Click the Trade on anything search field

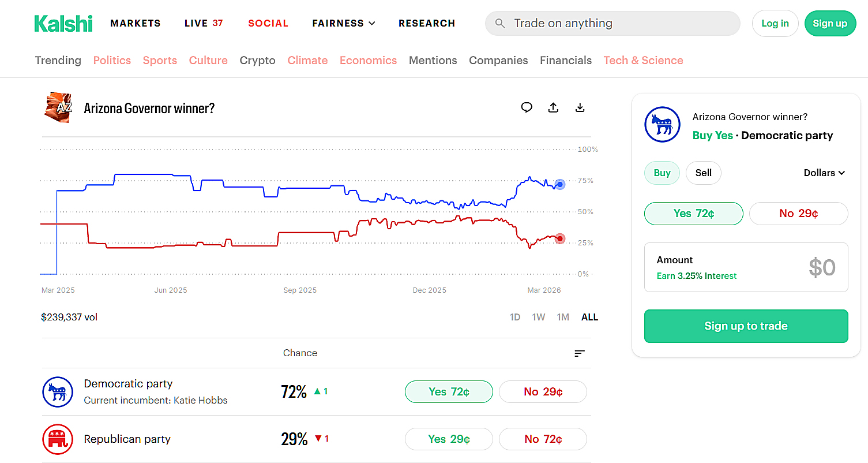click(x=613, y=23)
